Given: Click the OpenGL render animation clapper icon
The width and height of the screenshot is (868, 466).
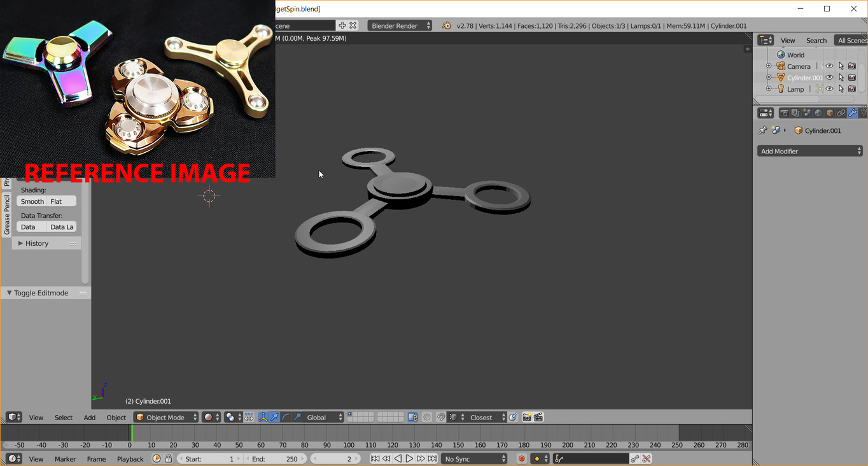Looking at the screenshot, I should point(538,418).
